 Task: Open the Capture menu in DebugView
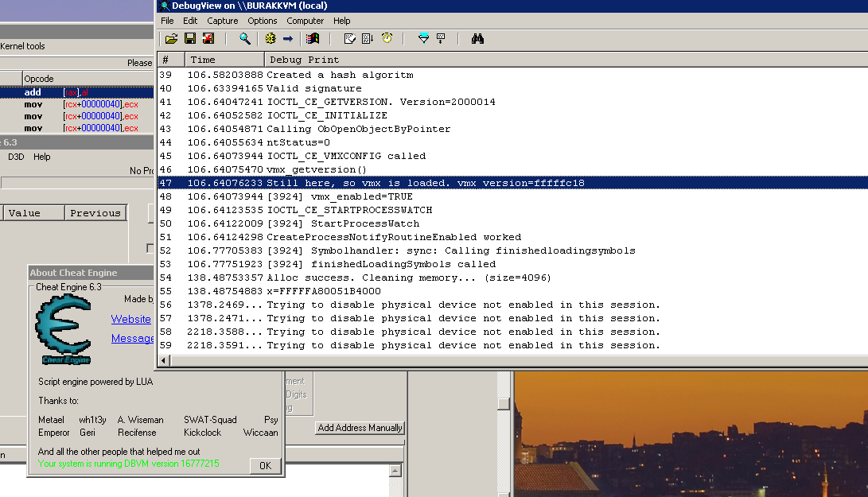[x=222, y=21]
